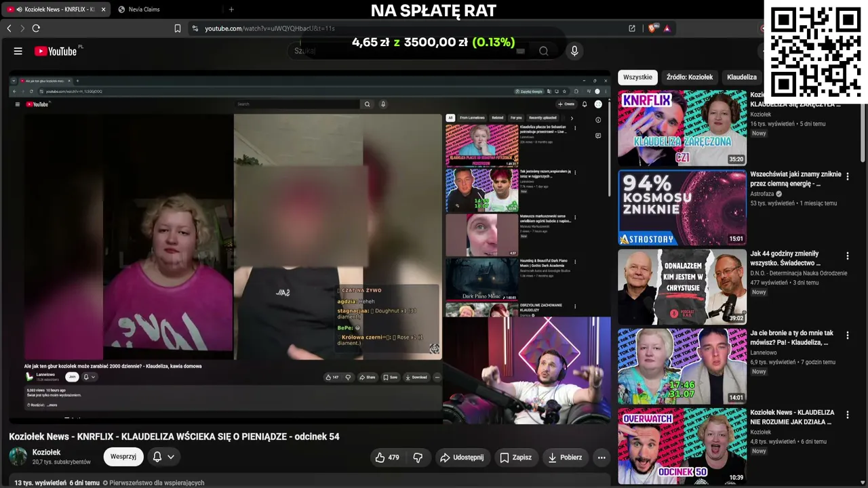Focus the YouTube search input field
The height and width of the screenshot is (488, 868).
(407, 51)
